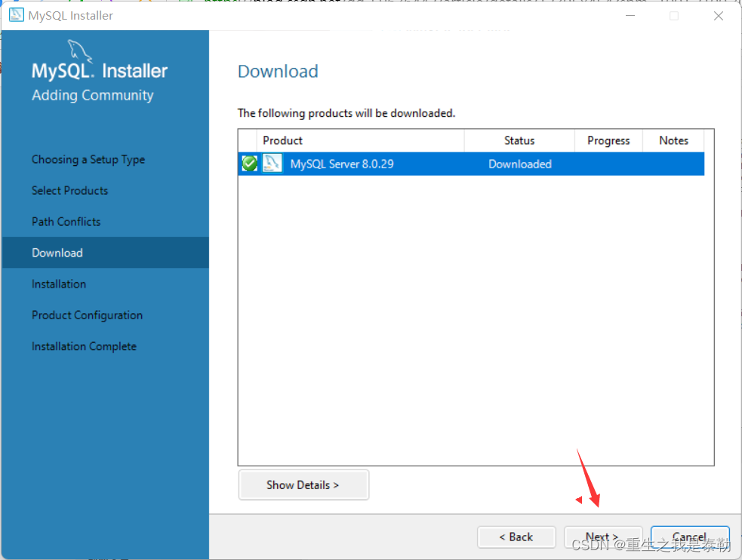Image resolution: width=742 pixels, height=560 pixels.
Task: Cancel the installer
Action: 690,537
